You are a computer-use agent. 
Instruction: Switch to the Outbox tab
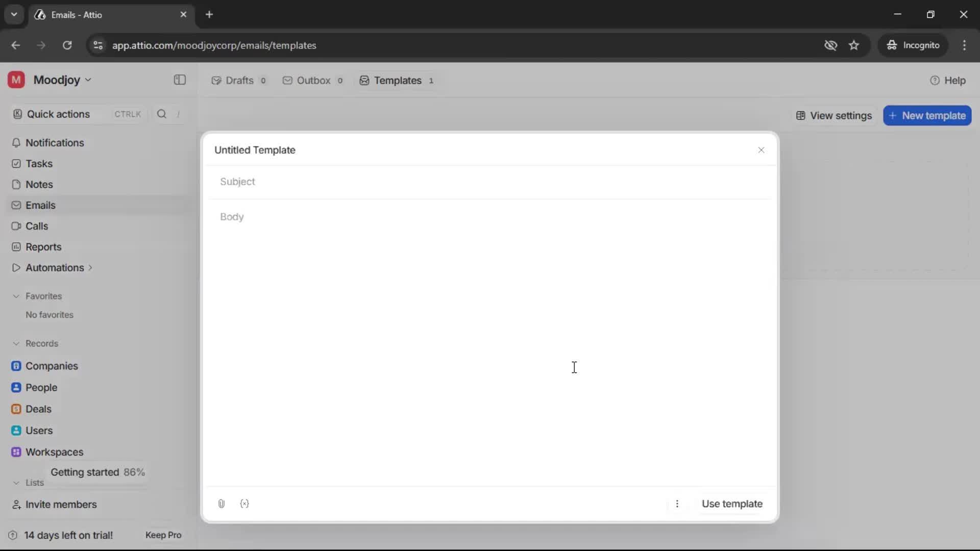pos(313,81)
